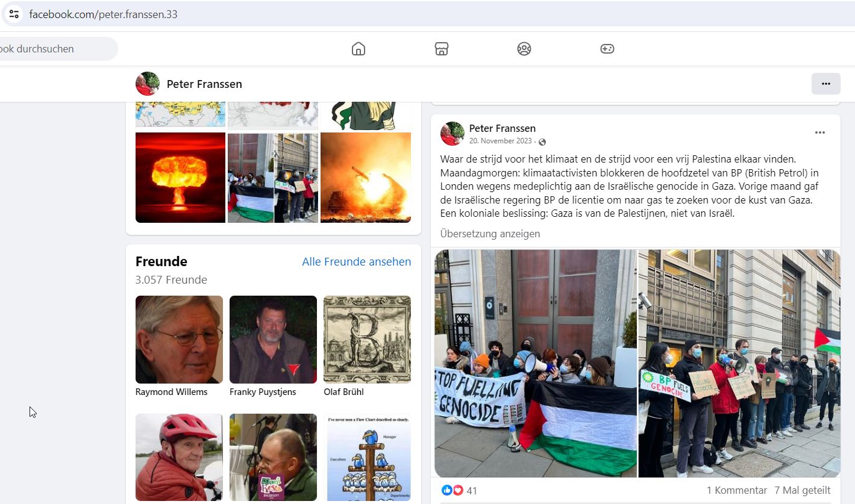Open the profile options three-dot button
855x504 pixels.
(826, 84)
